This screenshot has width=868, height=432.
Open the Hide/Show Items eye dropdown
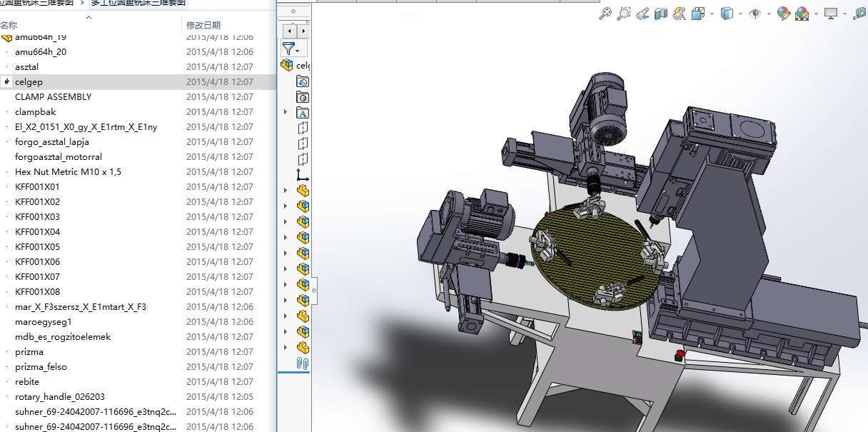click(768, 13)
